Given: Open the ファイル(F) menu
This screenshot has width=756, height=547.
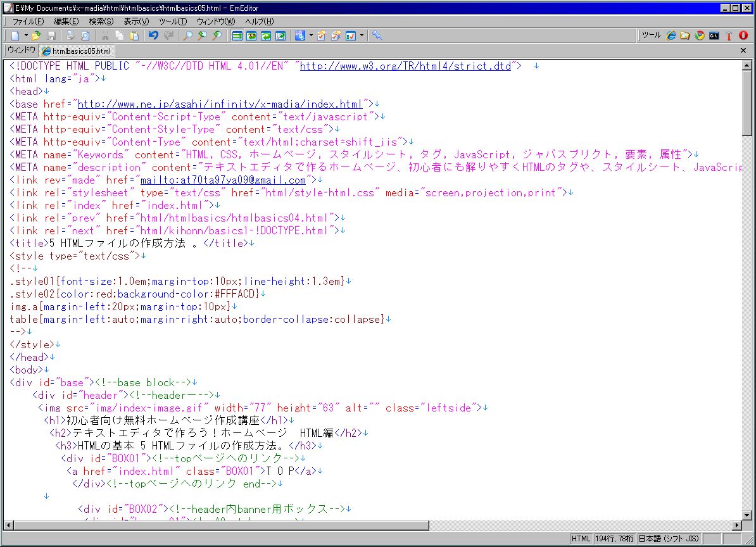Looking at the screenshot, I should tap(28, 21).
